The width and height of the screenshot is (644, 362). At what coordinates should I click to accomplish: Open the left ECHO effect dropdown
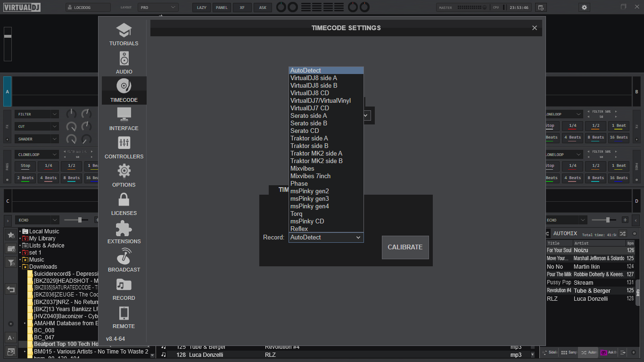37,220
